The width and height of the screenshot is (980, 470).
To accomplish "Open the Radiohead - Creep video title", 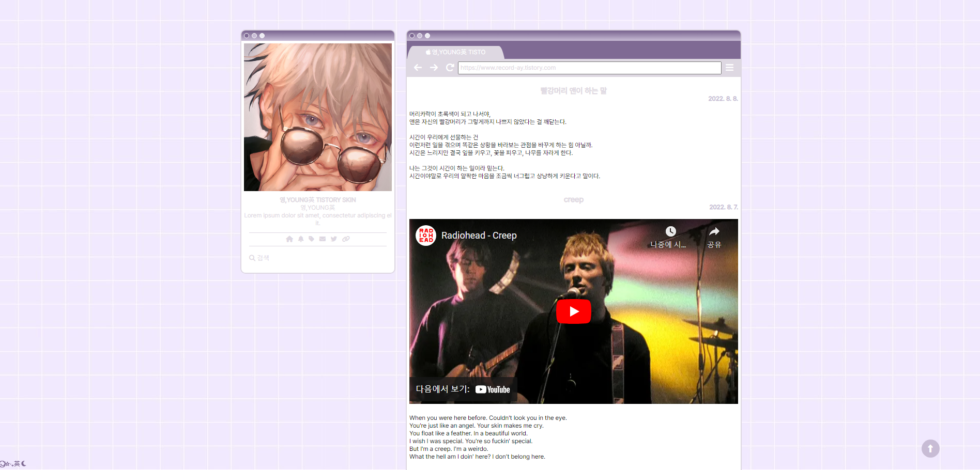I will click(x=479, y=236).
